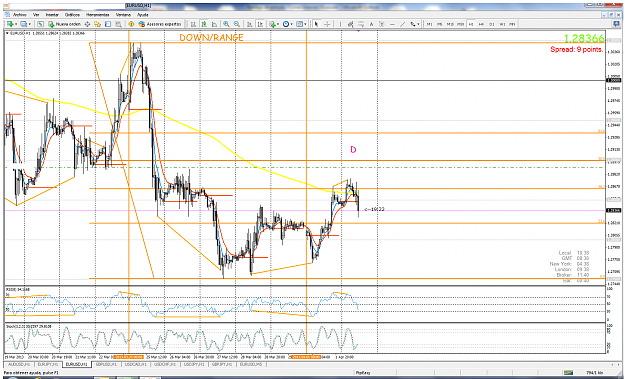The height and width of the screenshot is (379, 625).
Task: Open the Gráficos menu
Action: [x=72, y=14]
